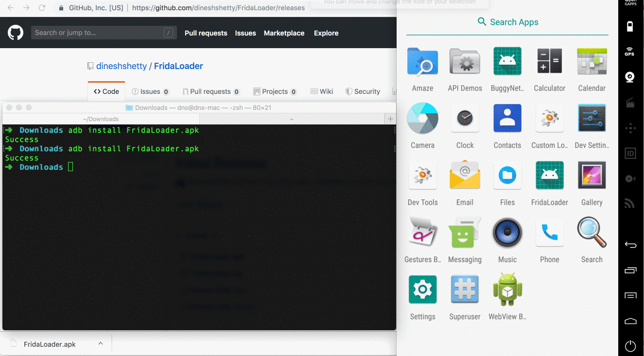Click the emulator menu button
The width and height of the screenshot is (644, 356).
[630, 295]
